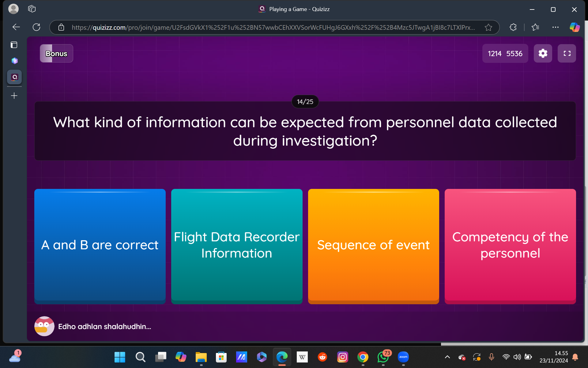
Task: Refresh the Quizizz page
Action: click(36, 27)
